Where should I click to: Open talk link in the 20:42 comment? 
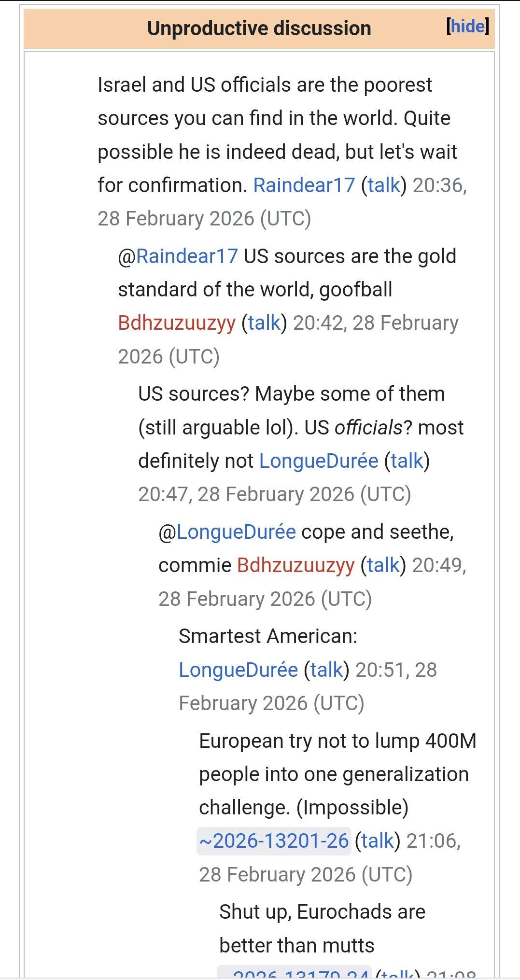pos(264,323)
